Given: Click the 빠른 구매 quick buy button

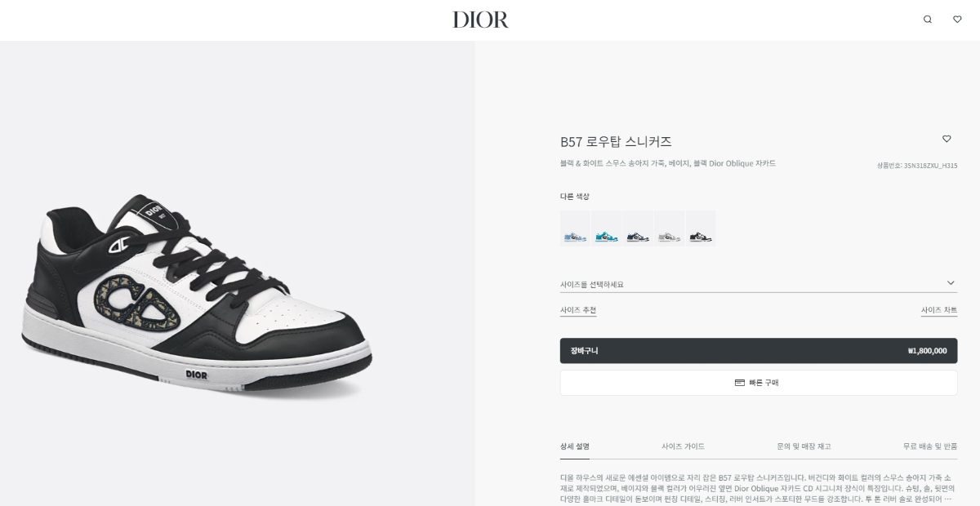Looking at the screenshot, I should [759, 383].
